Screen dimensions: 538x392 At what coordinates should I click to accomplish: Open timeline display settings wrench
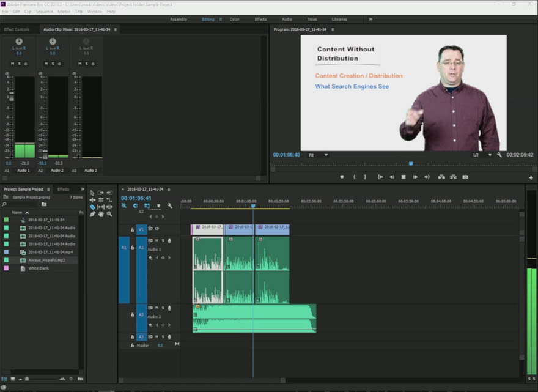(169, 205)
